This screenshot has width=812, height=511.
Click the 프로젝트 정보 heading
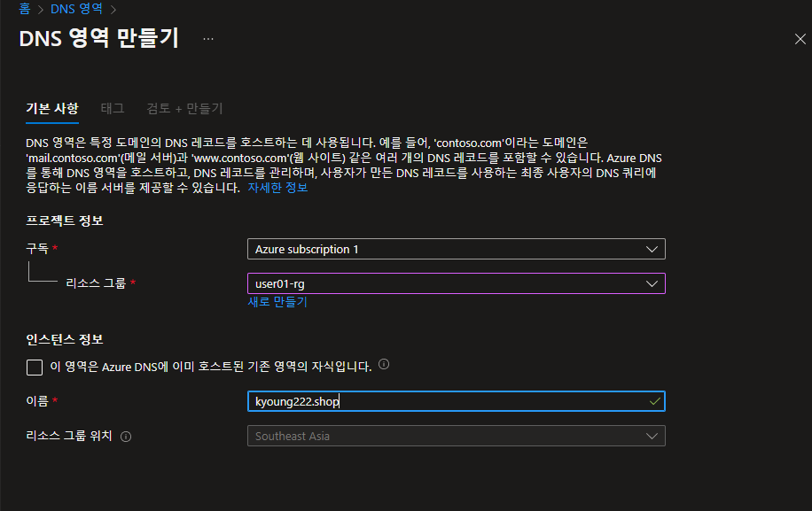(65, 221)
